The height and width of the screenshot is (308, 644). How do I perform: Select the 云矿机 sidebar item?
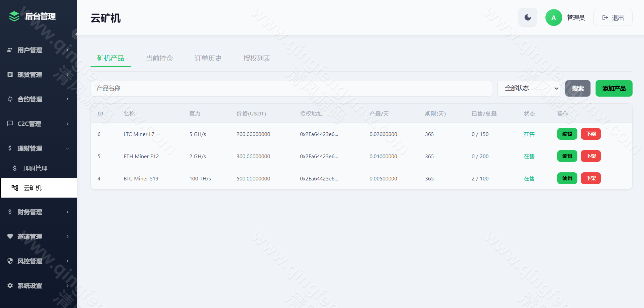pyautogui.click(x=39, y=188)
